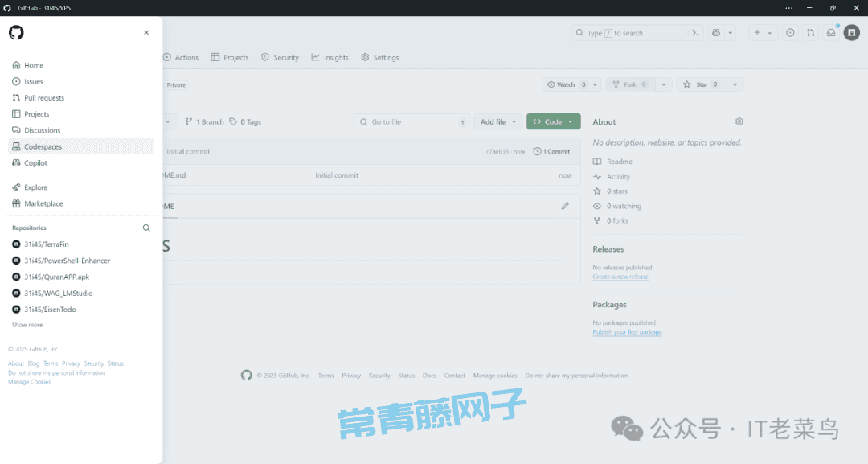Click the Fork button

tap(631, 84)
